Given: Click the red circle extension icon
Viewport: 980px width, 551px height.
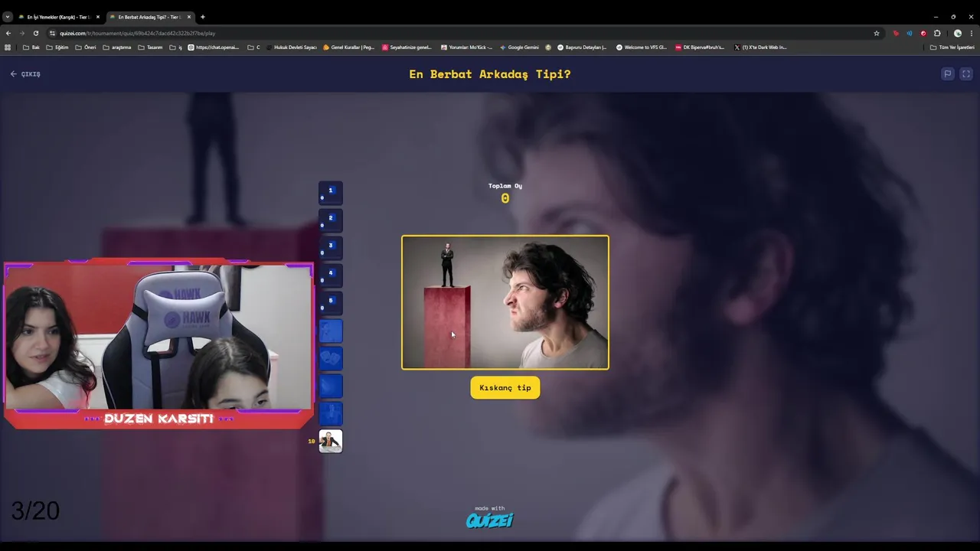Looking at the screenshot, I should tap(923, 34).
